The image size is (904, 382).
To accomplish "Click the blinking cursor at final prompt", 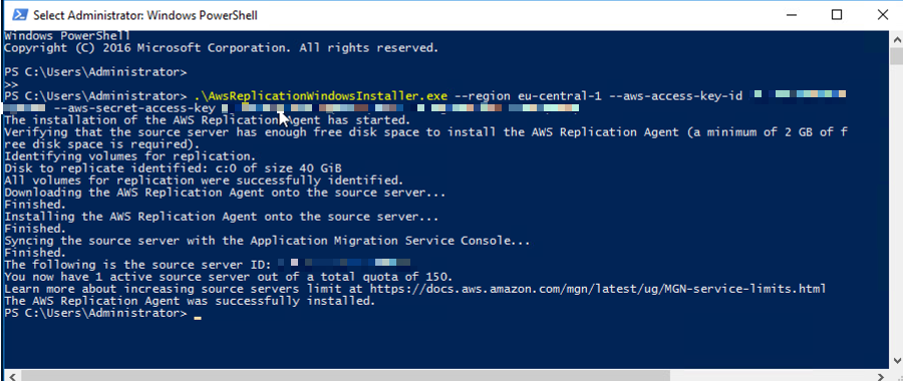I will coord(198,316).
